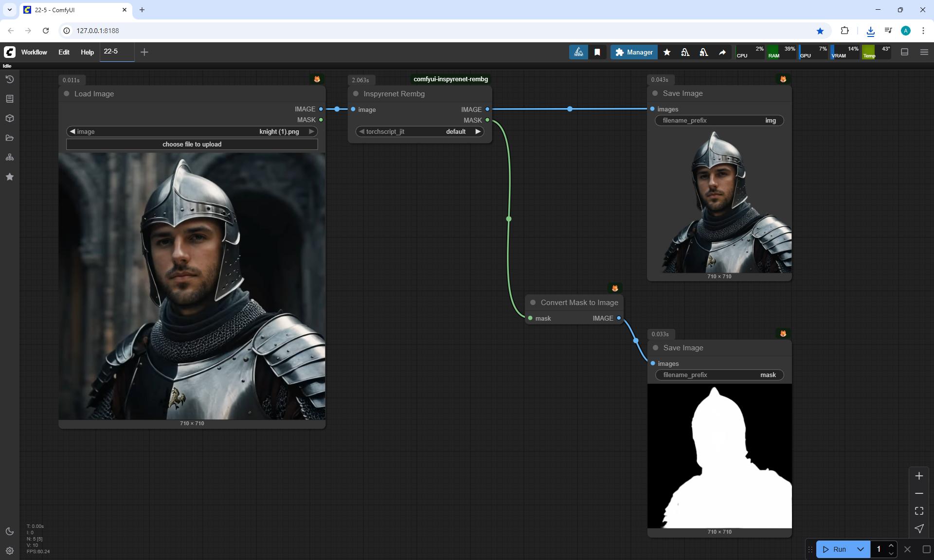Open the model library tree icon
Image resolution: width=934 pixels, height=560 pixels.
(10, 157)
